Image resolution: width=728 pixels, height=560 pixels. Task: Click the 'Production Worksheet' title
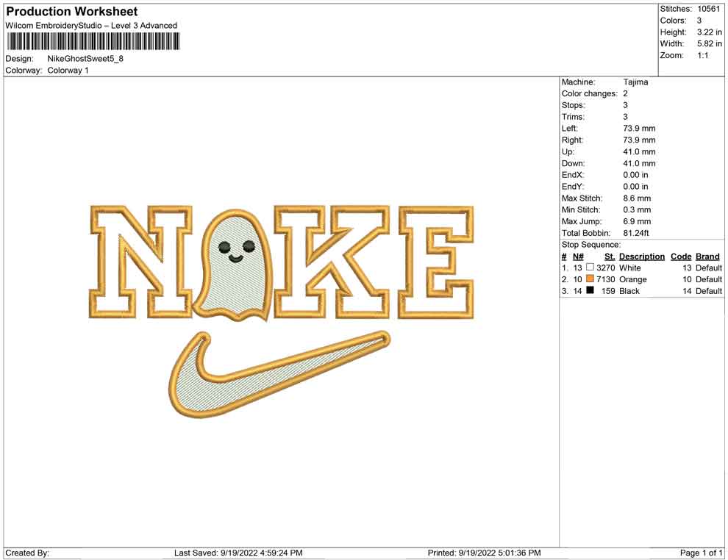[x=72, y=12]
